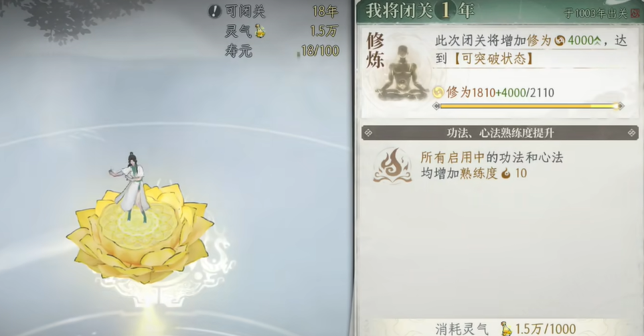The width and height of the screenshot is (644, 336).
Task: Click the right end diamond of progress bar
Action: click(621, 106)
